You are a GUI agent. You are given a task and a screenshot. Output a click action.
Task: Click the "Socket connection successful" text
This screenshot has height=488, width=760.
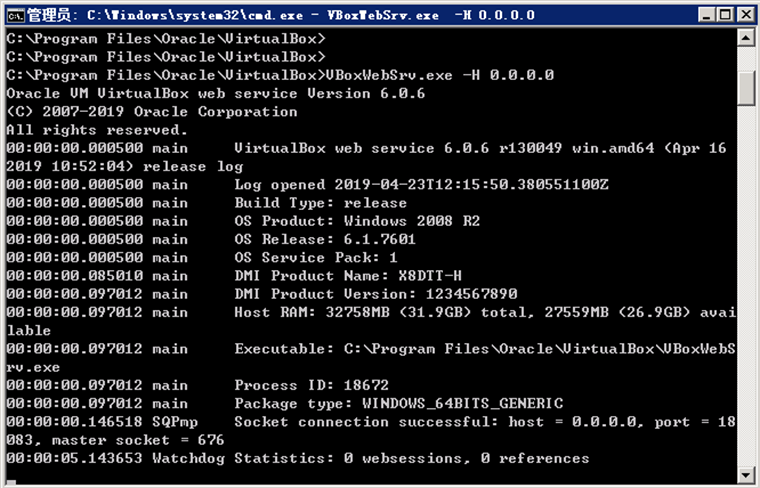[x=366, y=422]
